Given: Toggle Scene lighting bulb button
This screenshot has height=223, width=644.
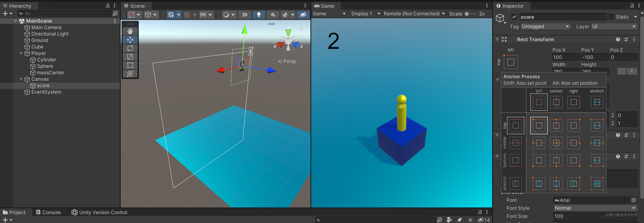Looking at the screenshot, I should click(x=259, y=15).
